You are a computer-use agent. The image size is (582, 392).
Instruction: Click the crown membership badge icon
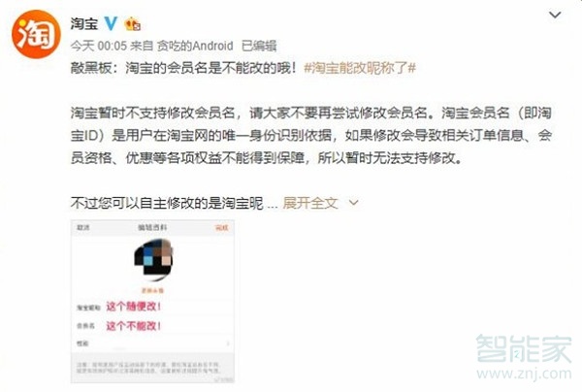point(133,24)
